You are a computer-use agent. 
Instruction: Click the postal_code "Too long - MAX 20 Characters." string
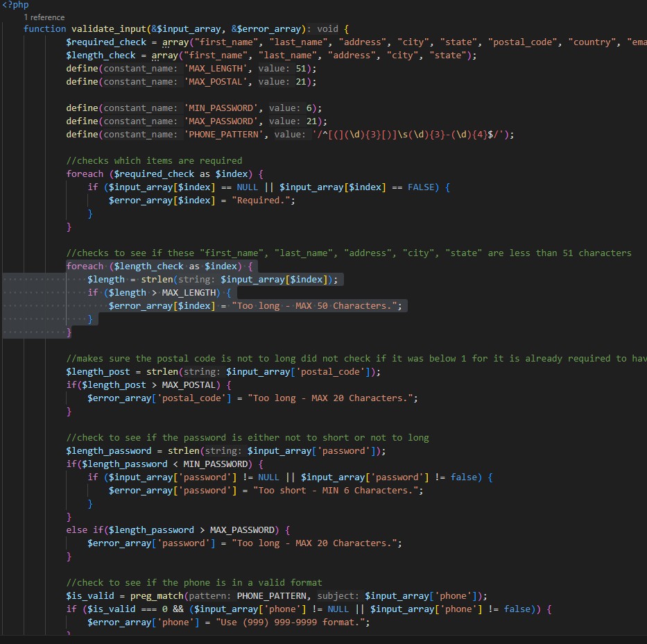coord(330,398)
